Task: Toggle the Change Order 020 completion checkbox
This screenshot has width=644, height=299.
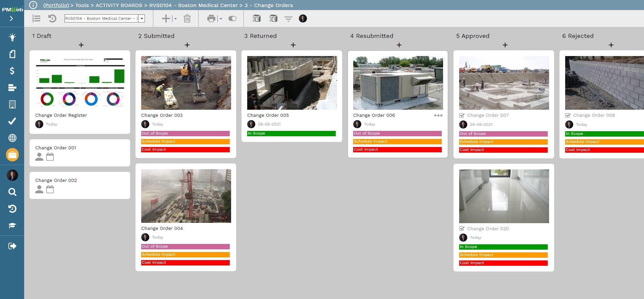Action: click(x=462, y=229)
